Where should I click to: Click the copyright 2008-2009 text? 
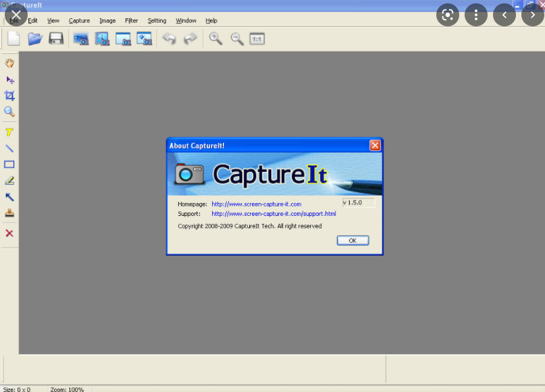point(250,226)
